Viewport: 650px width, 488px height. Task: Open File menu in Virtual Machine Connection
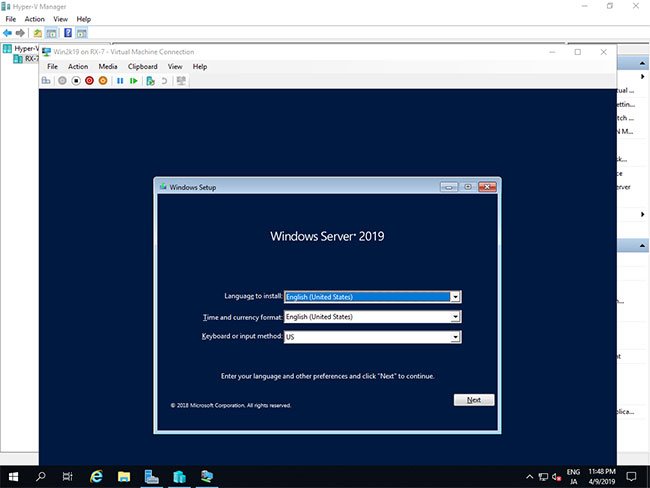point(52,66)
